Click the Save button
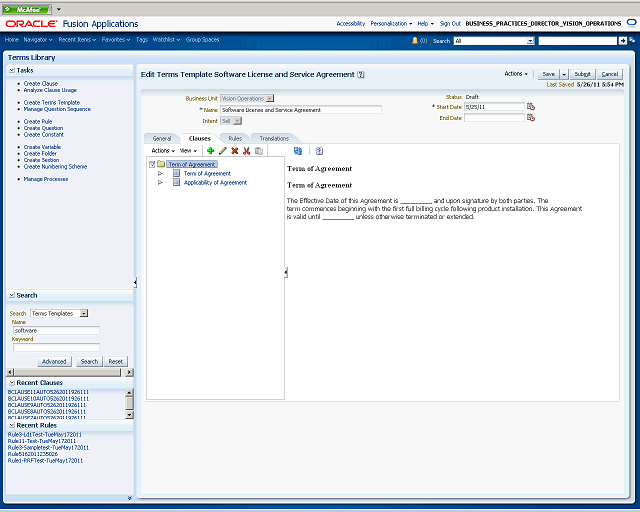The height and width of the screenshot is (512, 640). point(549,74)
